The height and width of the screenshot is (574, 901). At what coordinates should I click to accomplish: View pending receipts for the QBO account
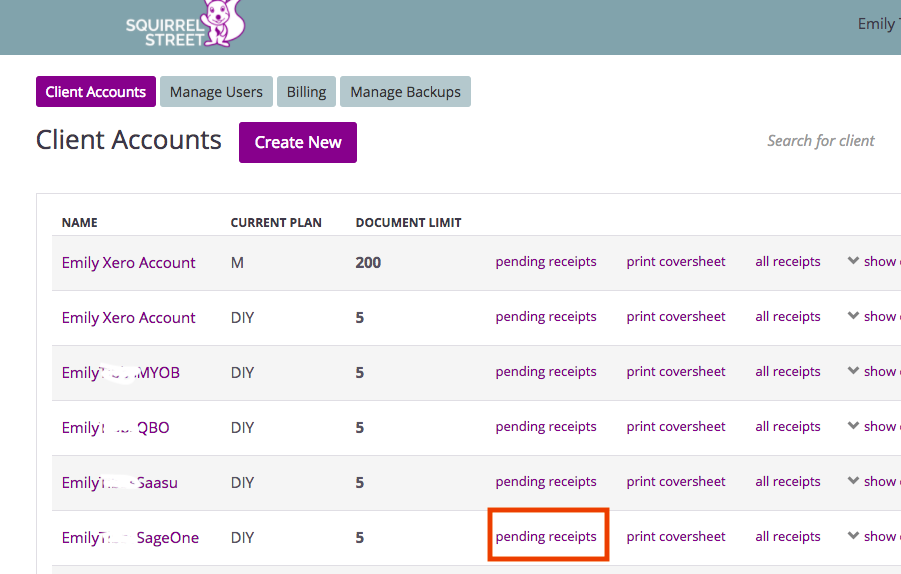click(x=546, y=427)
